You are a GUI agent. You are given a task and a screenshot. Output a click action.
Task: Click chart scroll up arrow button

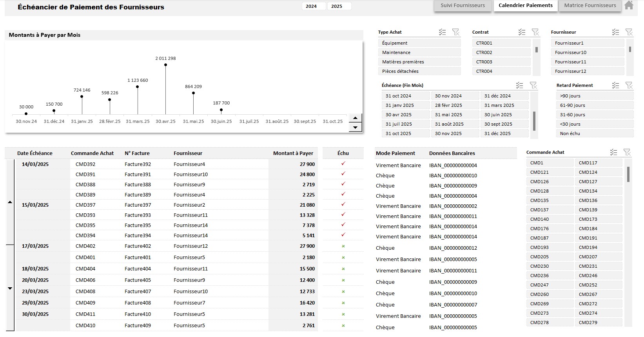[355, 118]
